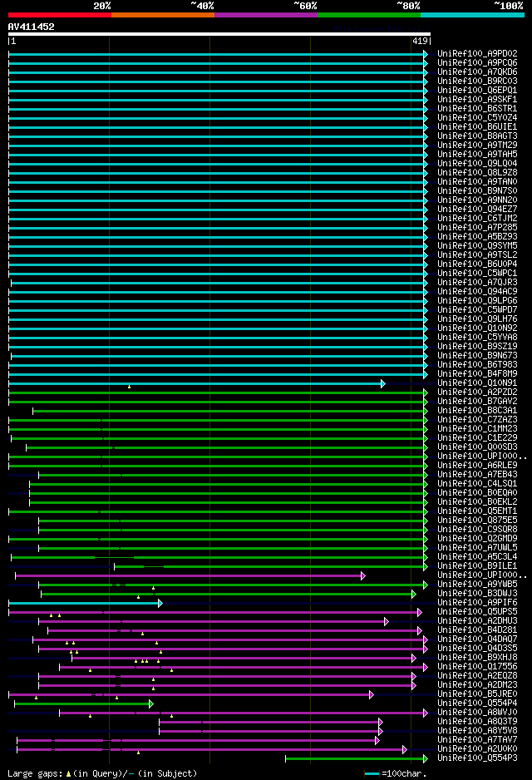Select the label UniRef100_Q9SYM5
This screenshot has width=532, height=780.
[477, 245]
